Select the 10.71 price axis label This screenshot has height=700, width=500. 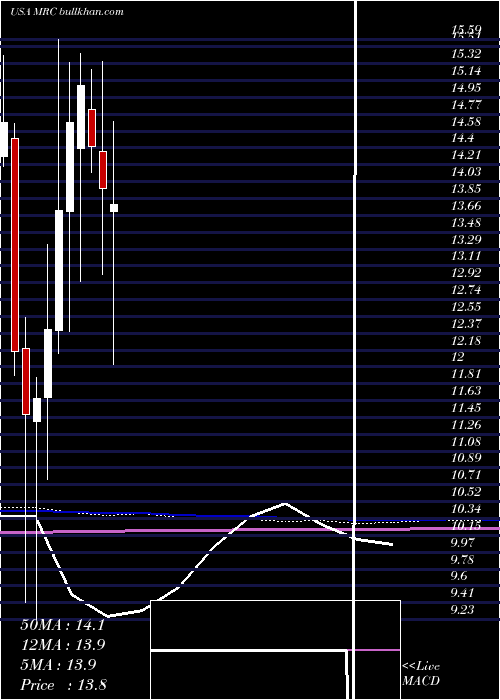pos(466,475)
